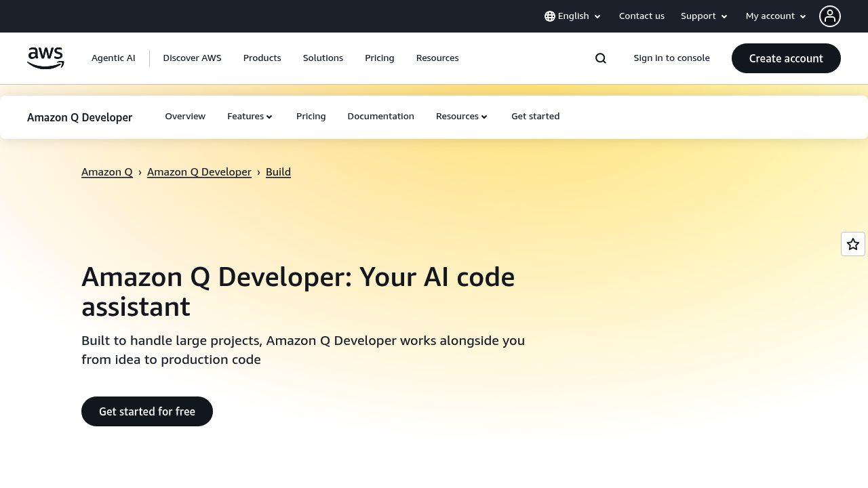Expand the My account dropdown
The height and width of the screenshot is (488, 868).
pyautogui.click(x=774, y=16)
